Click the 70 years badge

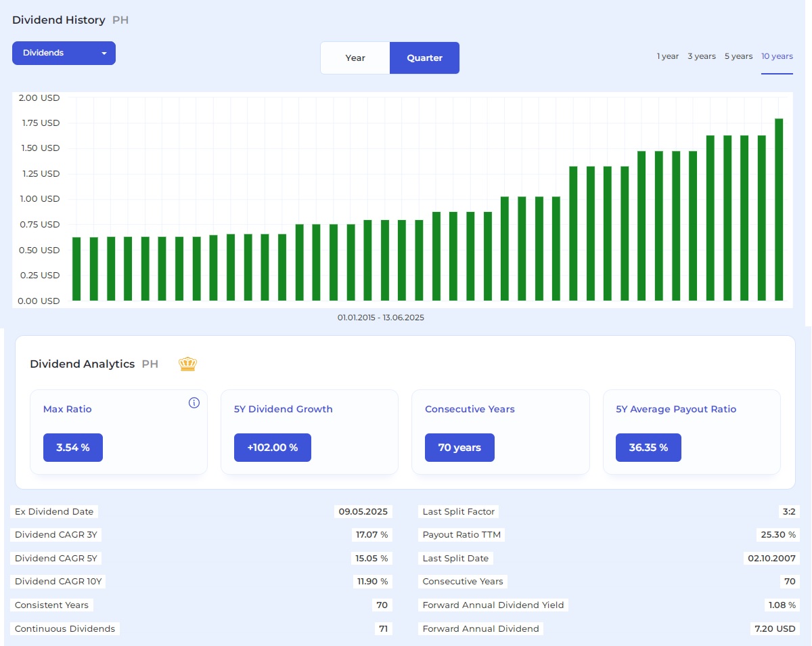tap(459, 448)
